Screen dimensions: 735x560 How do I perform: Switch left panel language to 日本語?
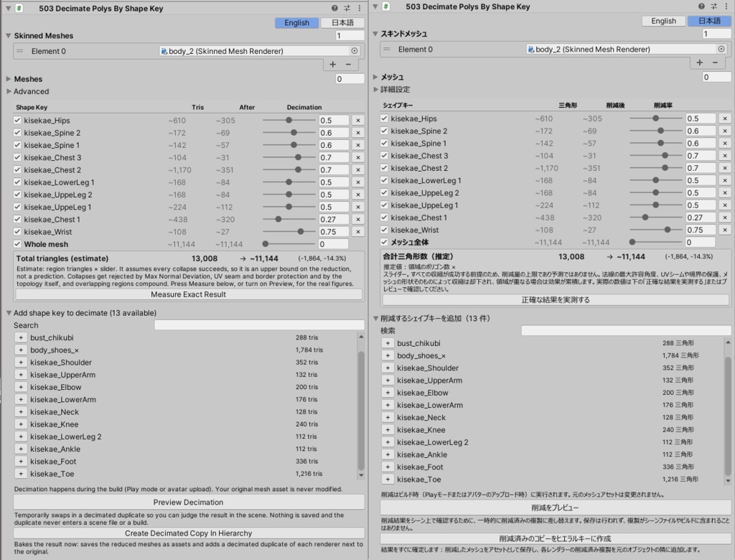tap(342, 22)
